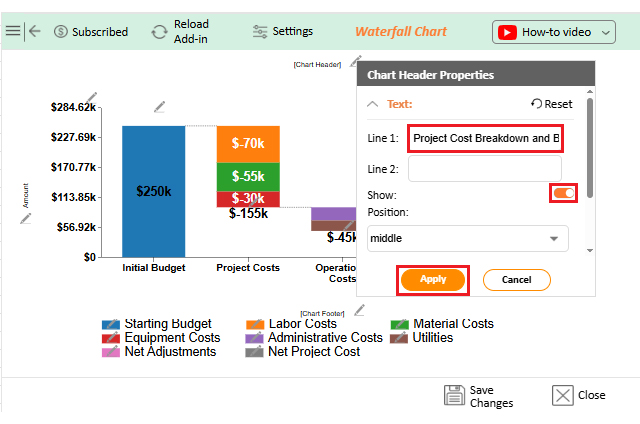Click the Amount axis edit pencil
The width and height of the screenshot is (640, 424).
tap(26, 217)
